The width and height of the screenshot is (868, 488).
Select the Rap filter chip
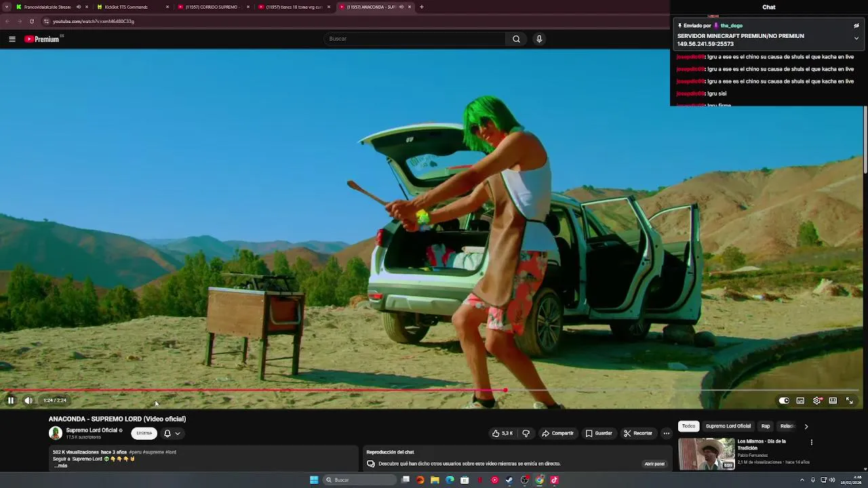766,426
